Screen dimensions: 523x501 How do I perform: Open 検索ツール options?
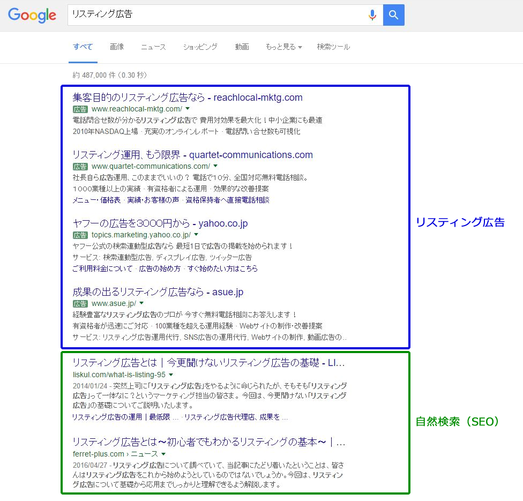[x=333, y=47]
